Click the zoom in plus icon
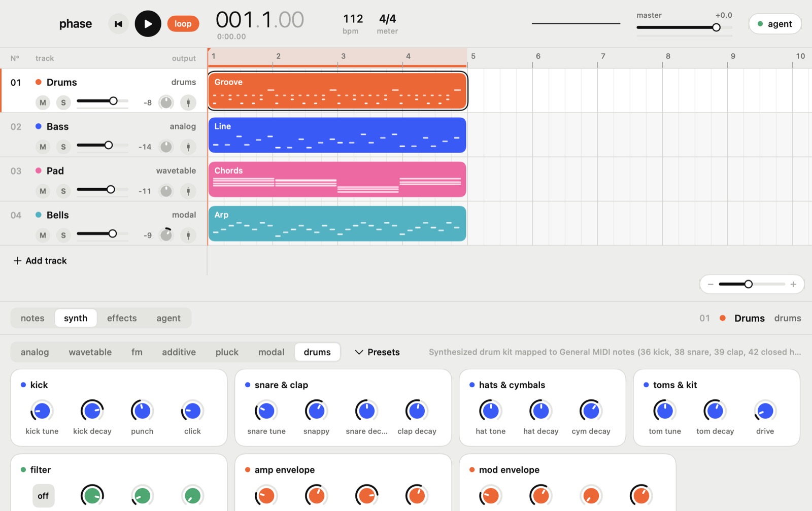This screenshot has width=812, height=511. pos(793,284)
